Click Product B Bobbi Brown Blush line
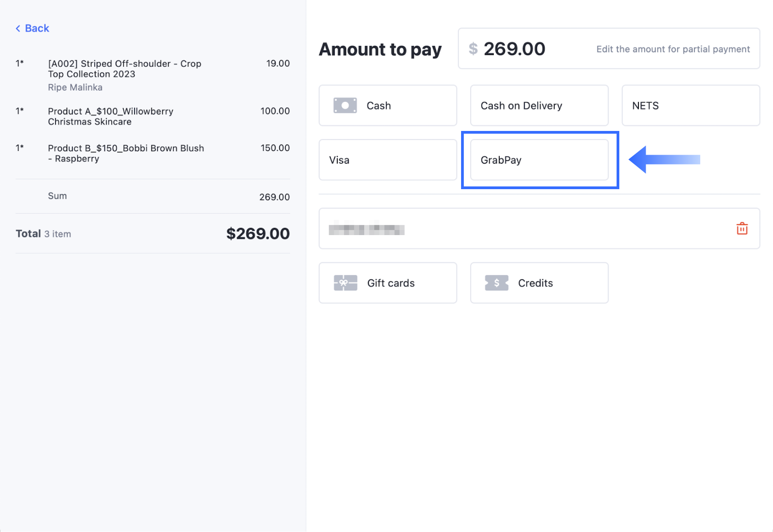773x532 pixels. 126,153
